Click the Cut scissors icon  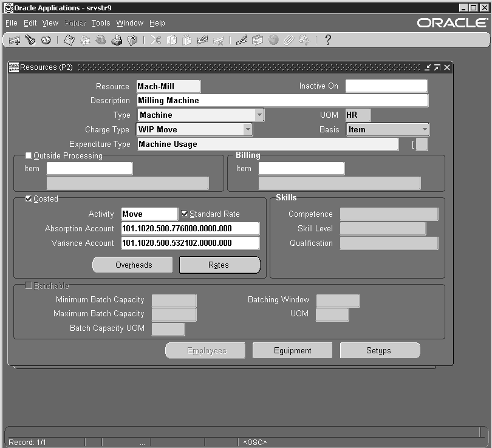155,40
